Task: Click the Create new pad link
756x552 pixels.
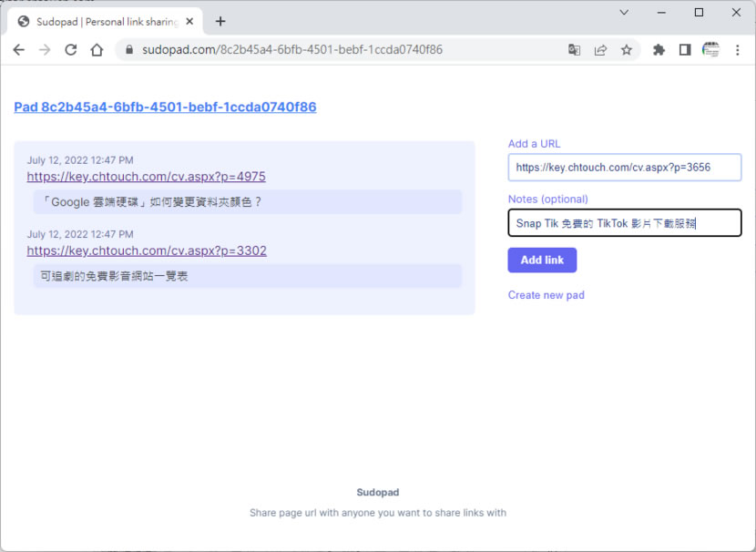Action: coord(546,295)
